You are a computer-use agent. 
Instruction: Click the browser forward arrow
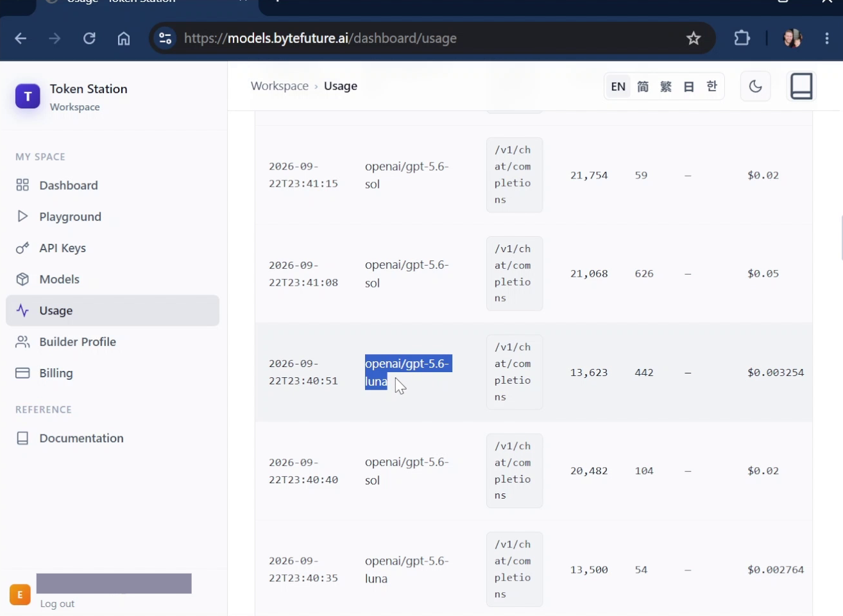click(55, 38)
